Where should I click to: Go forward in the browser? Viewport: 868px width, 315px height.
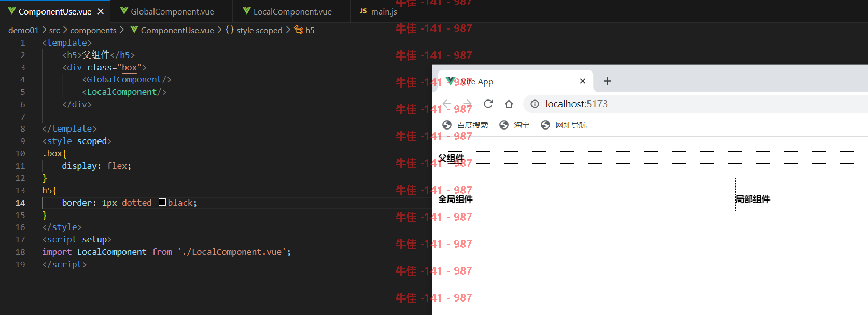(467, 104)
